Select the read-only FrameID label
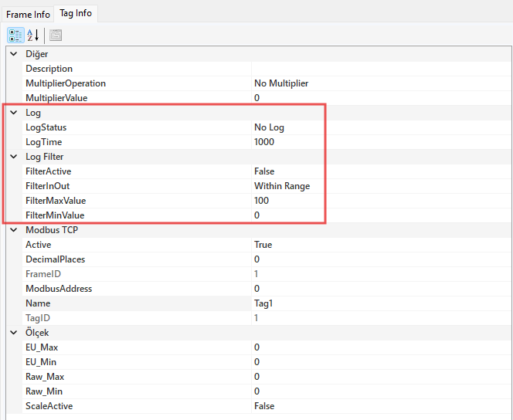This screenshot has height=420, width=513. click(x=43, y=274)
